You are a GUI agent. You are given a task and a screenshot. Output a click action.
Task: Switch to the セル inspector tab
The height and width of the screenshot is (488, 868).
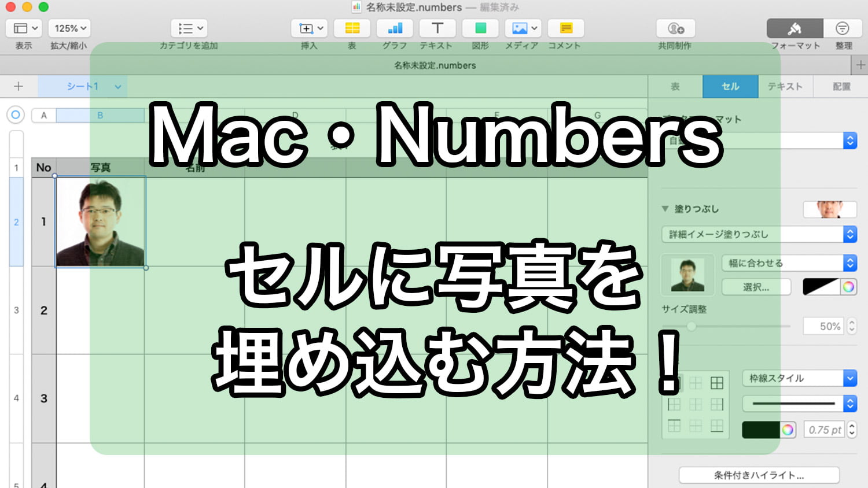(730, 86)
